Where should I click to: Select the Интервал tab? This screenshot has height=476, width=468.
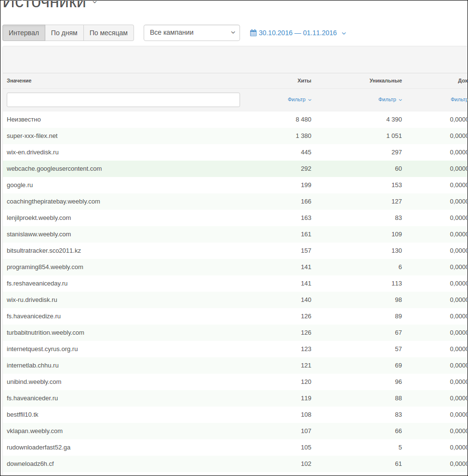[24, 33]
